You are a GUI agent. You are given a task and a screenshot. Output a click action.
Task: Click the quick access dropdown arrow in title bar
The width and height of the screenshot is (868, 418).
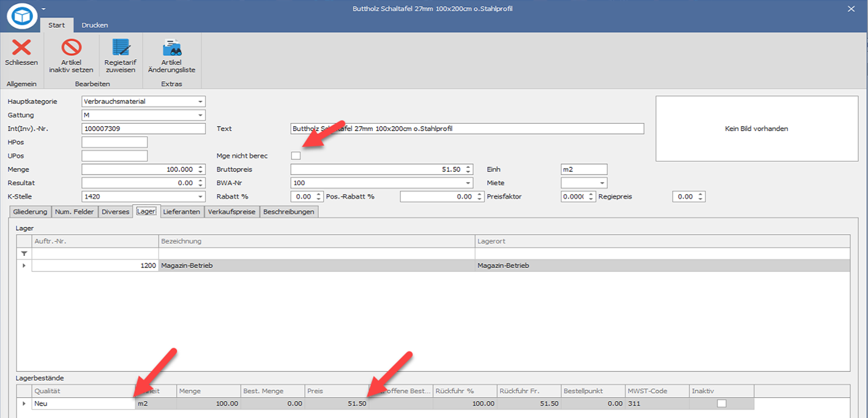[43, 9]
